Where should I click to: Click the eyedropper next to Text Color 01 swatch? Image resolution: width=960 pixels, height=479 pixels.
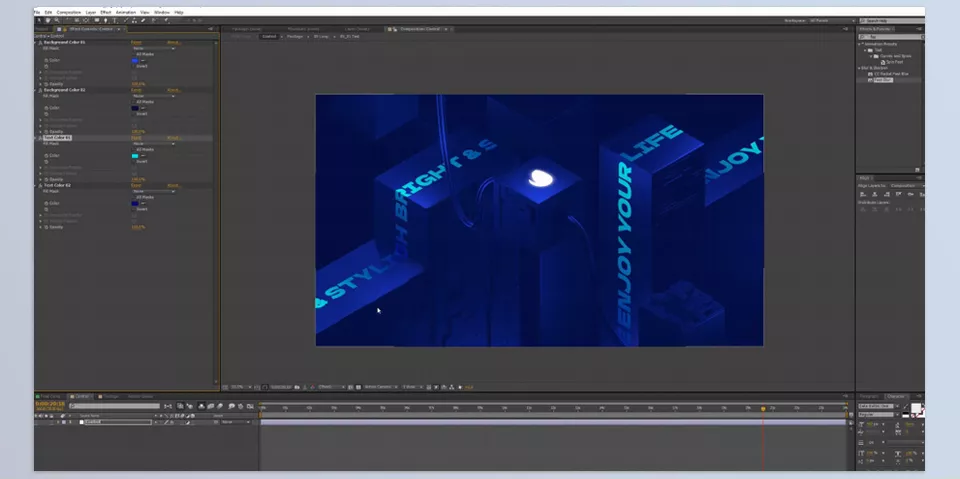(x=143, y=156)
